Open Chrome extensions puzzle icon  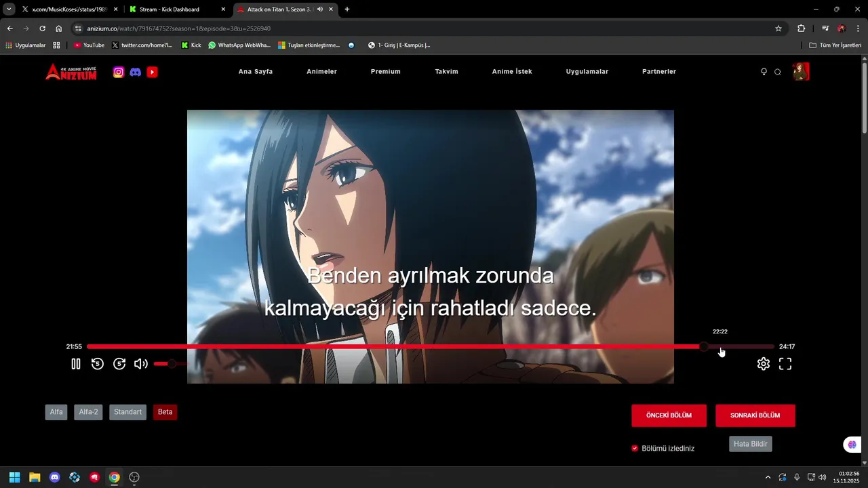[802, 28]
